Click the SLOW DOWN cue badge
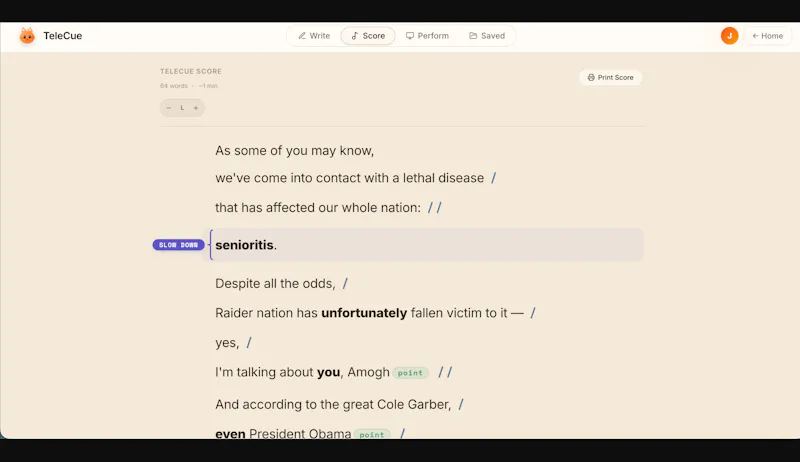 pos(179,245)
